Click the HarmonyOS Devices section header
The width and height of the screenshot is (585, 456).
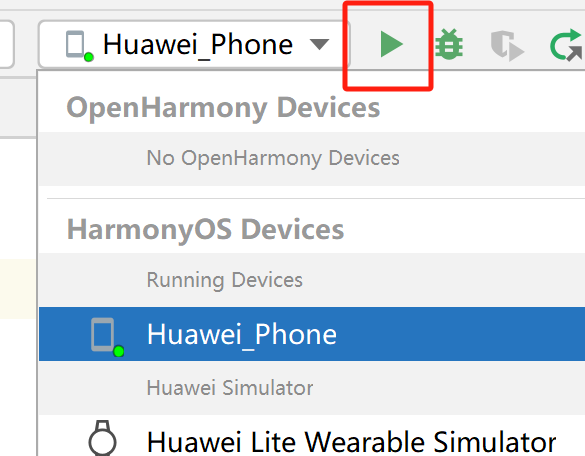pos(205,229)
